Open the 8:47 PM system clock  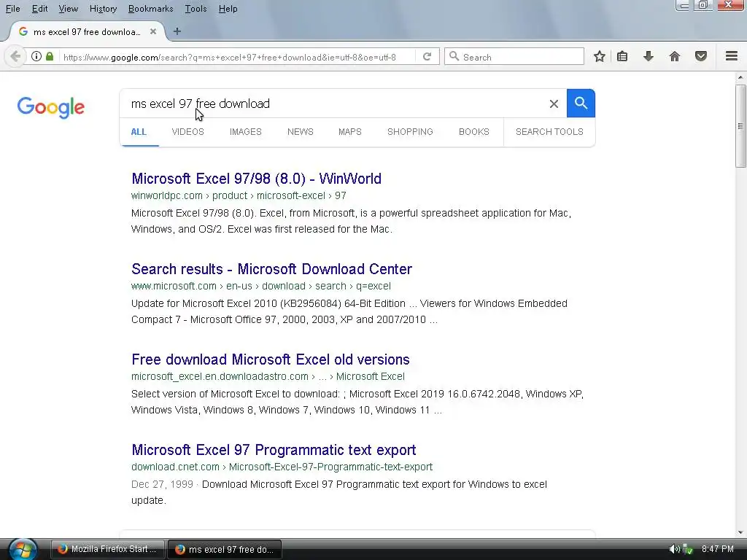(x=718, y=549)
